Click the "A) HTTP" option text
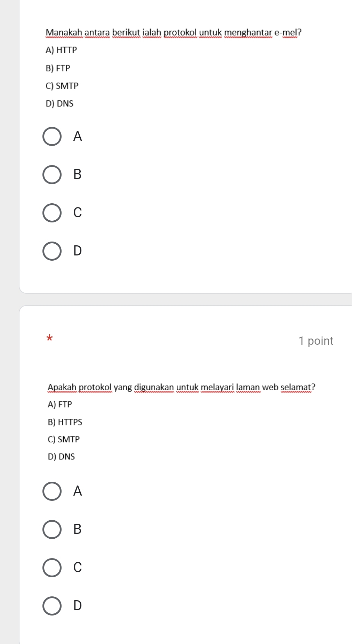The width and height of the screenshot is (352, 644). click(x=61, y=50)
